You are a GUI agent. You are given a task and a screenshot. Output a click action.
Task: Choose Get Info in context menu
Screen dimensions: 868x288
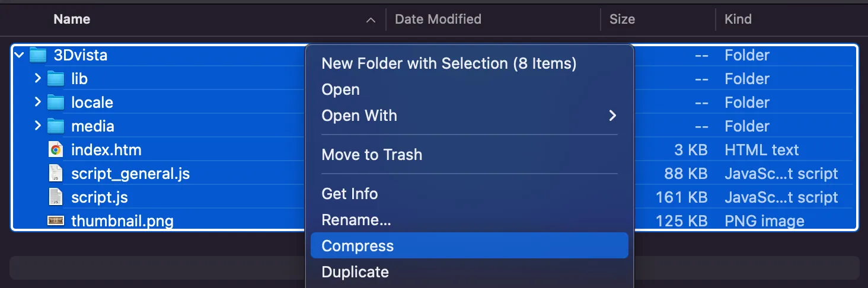click(x=349, y=194)
